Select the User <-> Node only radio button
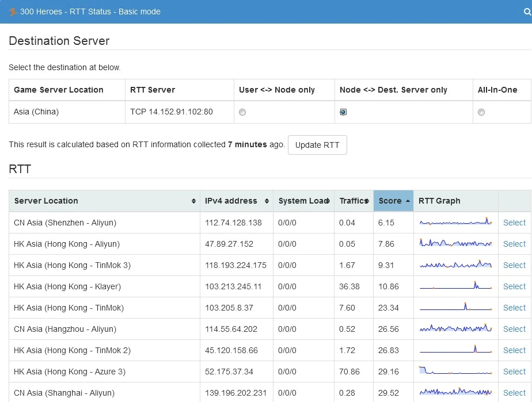Image resolution: width=532 pixels, height=402 pixels. click(242, 112)
